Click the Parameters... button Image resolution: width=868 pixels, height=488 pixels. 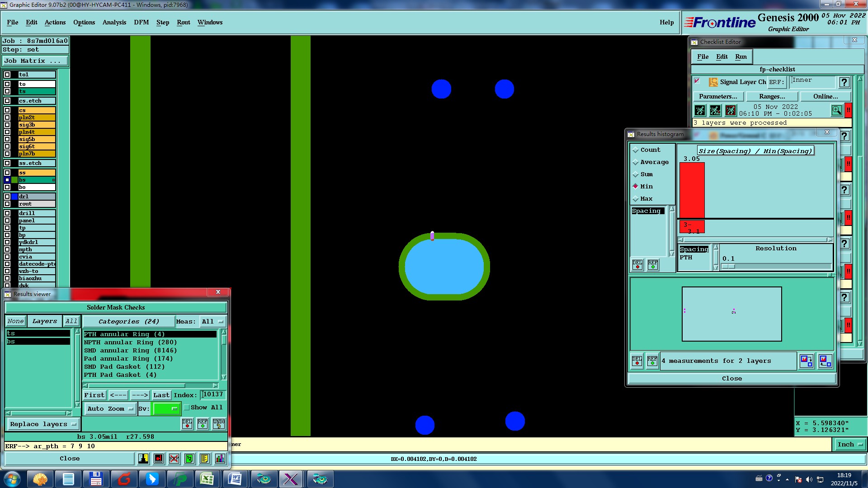718,97
